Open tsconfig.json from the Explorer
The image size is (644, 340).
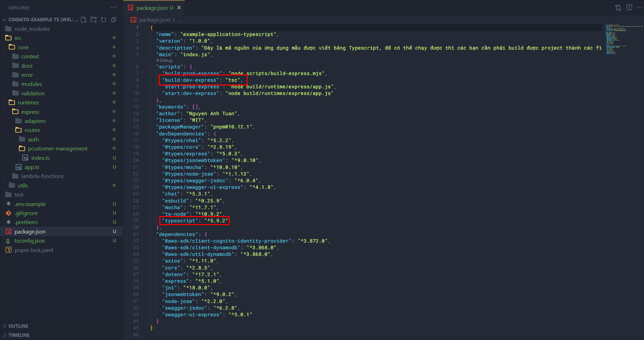pos(30,241)
